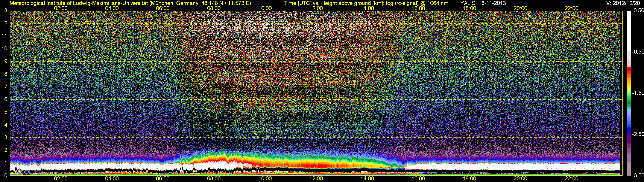Click the '5.' height axis label
This screenshot has height=182, width=644.
[x=6, y=112]
